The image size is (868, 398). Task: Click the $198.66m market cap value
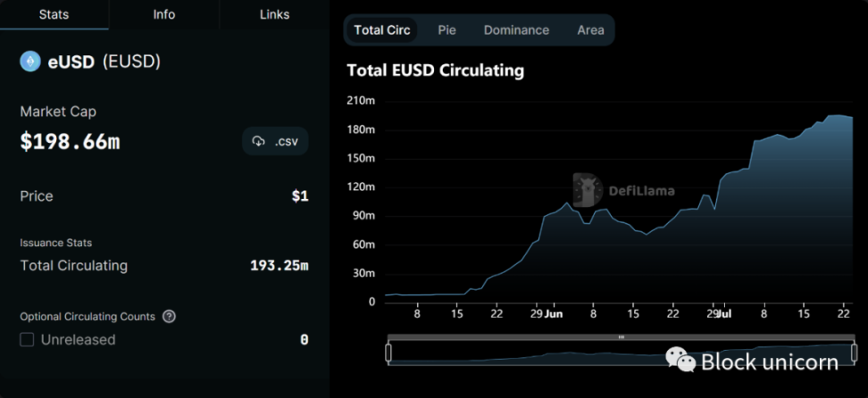pos(70,141)
